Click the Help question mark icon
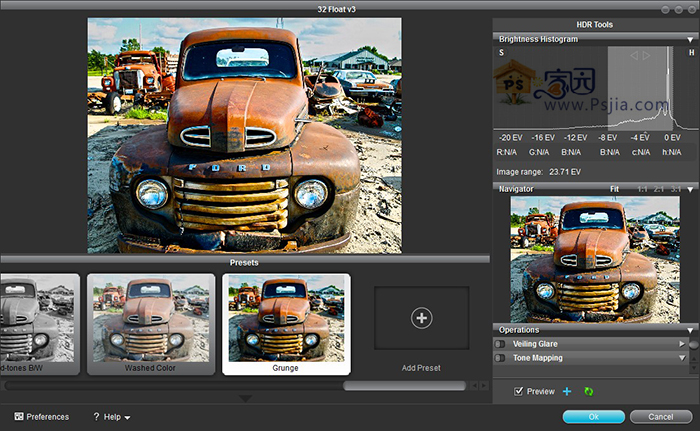Screen dimensions: 700x431 (x=96, y=417)
